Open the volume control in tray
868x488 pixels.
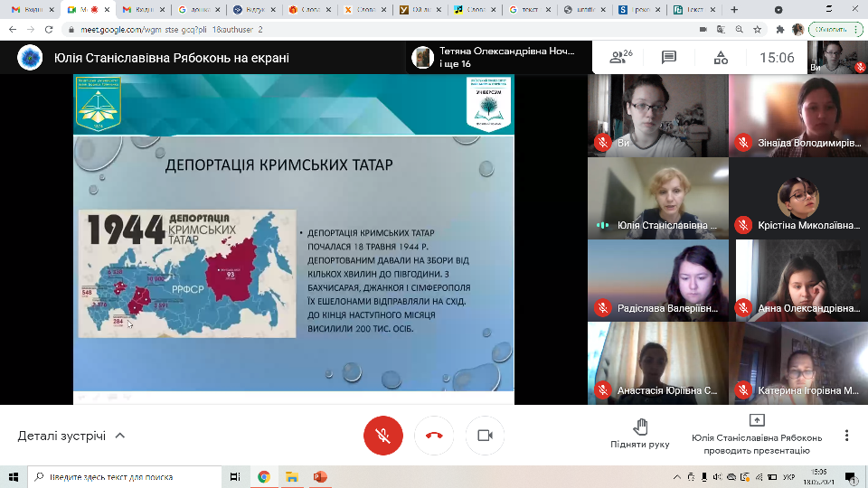(x=717, y=477)
